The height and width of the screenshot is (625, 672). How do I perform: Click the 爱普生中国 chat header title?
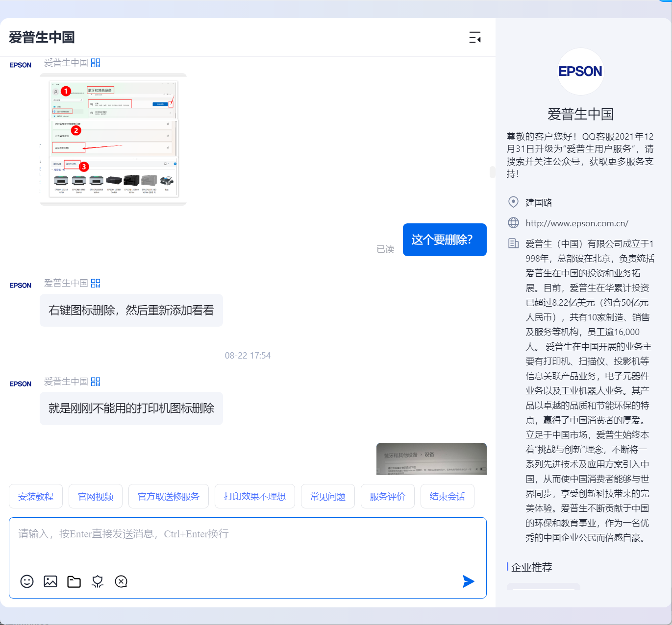(x=42, y=37)
